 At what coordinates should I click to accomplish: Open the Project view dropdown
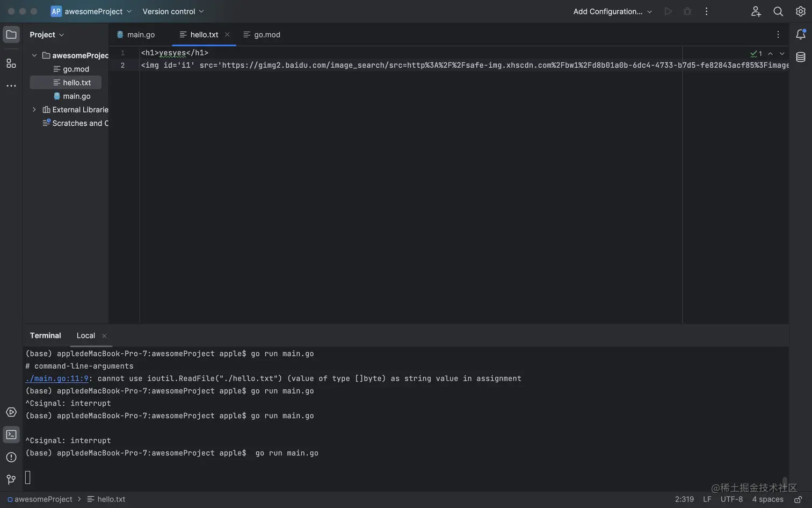pos(47,34)
